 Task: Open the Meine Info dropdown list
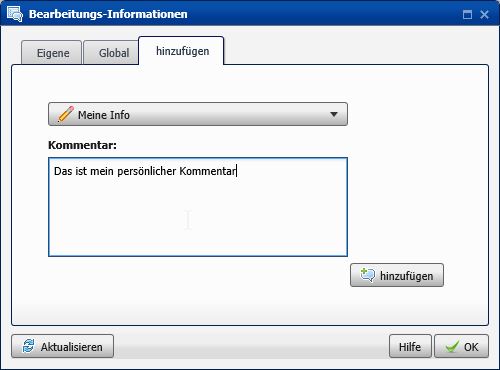click(198, 114)
